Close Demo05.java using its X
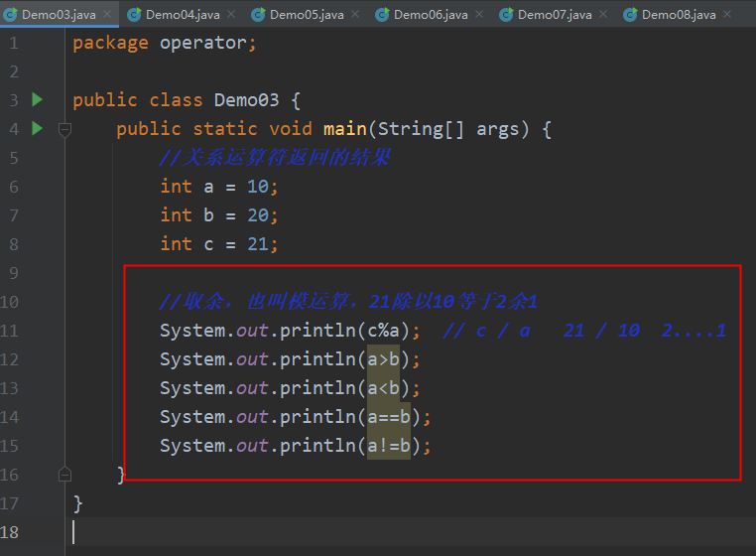756x556 pixels. point(355,15)
